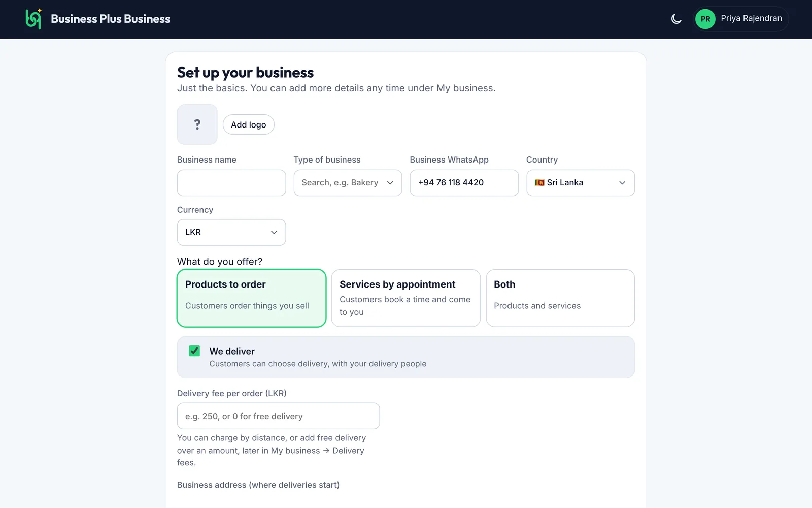Expand the Country dropdown chevron
This screenshot has height=508, width=812.
pos(622,183)
